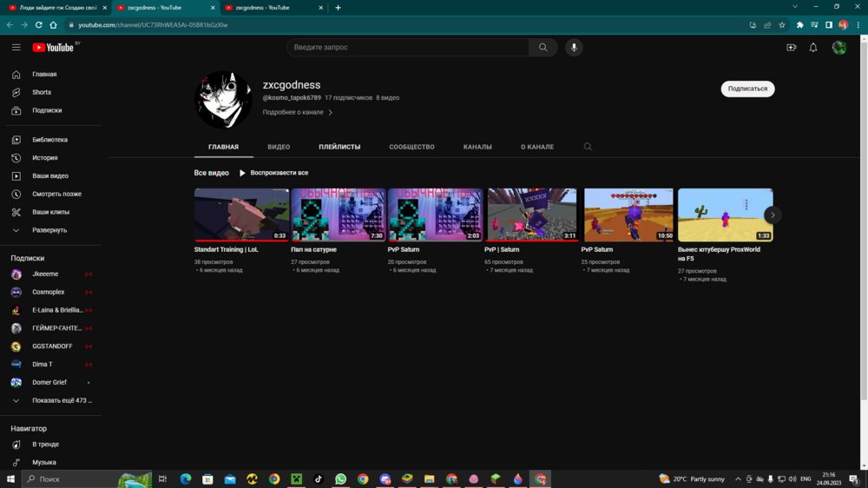Click the search magnifier button

[x=543, y=48]
